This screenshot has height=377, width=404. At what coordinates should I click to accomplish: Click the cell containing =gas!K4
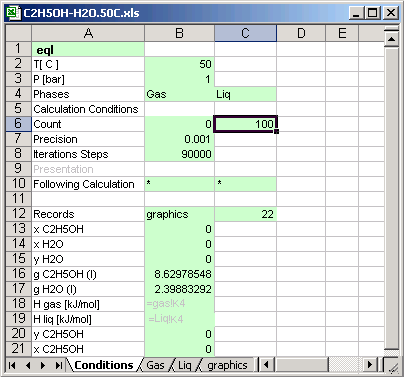tap(179, 304)
